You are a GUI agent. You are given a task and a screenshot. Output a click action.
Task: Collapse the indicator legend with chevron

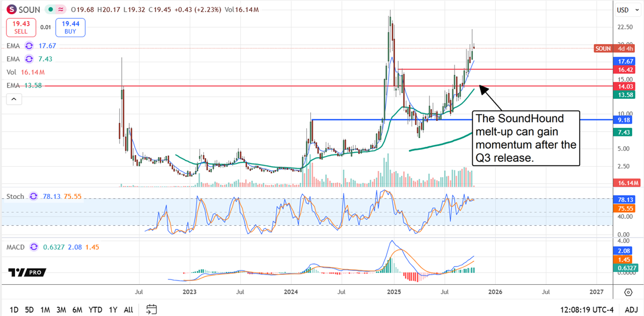(x=13, y=99)
